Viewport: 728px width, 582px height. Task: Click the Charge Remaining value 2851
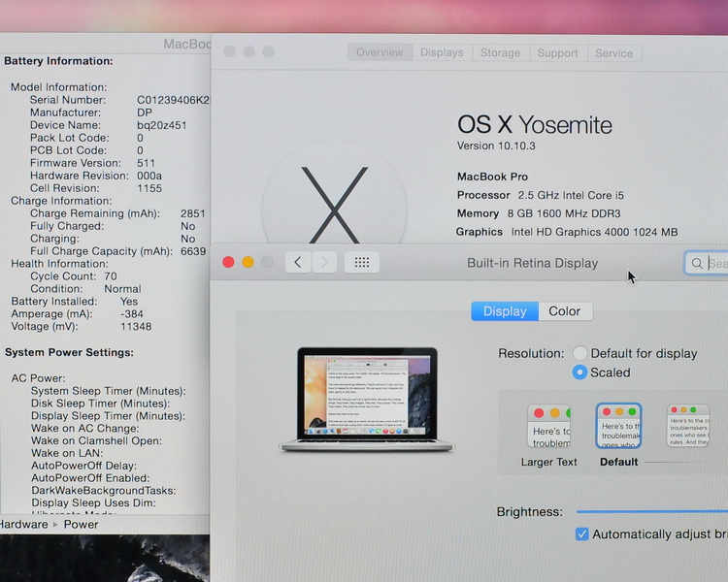[x=193, y=213]
